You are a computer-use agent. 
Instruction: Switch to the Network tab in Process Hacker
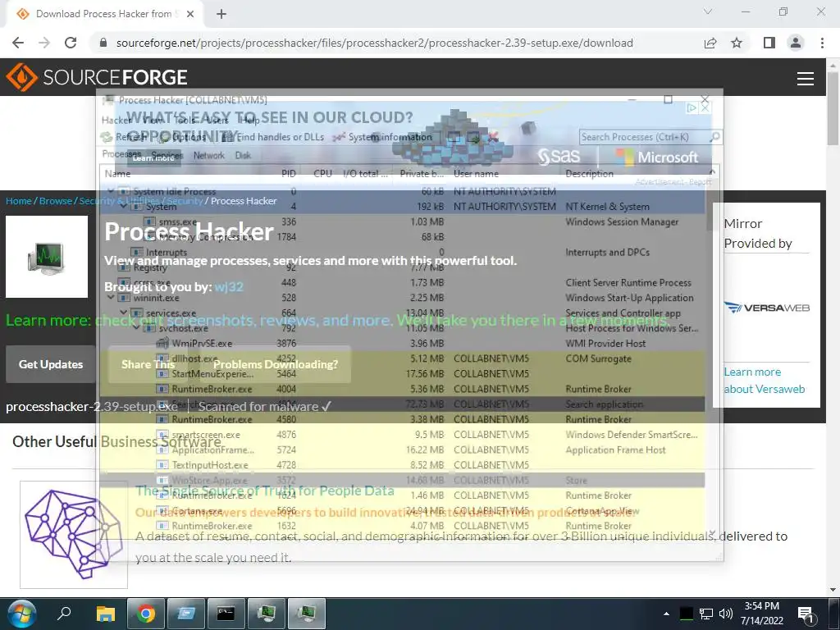click(209, 155)
